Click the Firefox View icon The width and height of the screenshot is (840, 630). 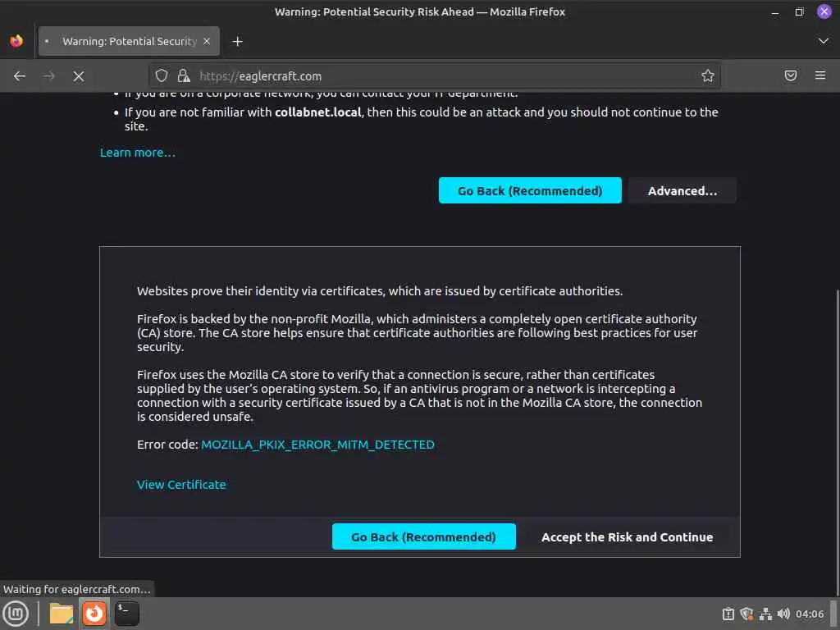point(16,41)
